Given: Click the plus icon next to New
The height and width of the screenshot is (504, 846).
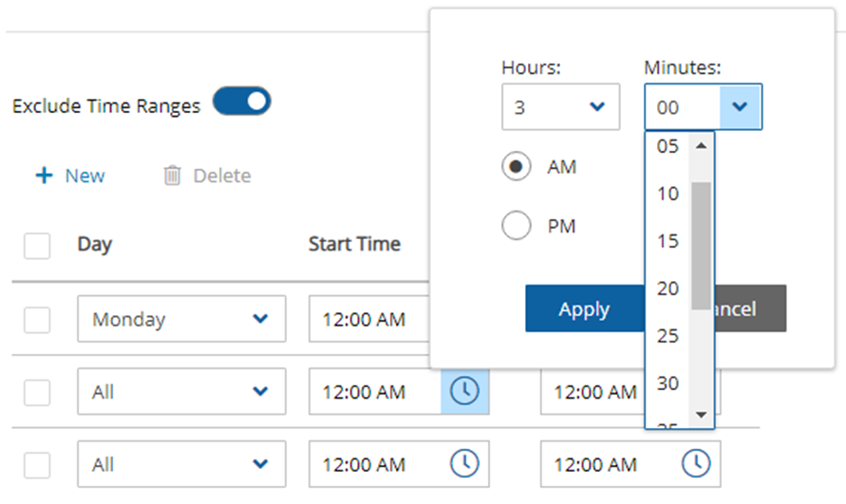Looking at the screenshot, I should [44, 176].
